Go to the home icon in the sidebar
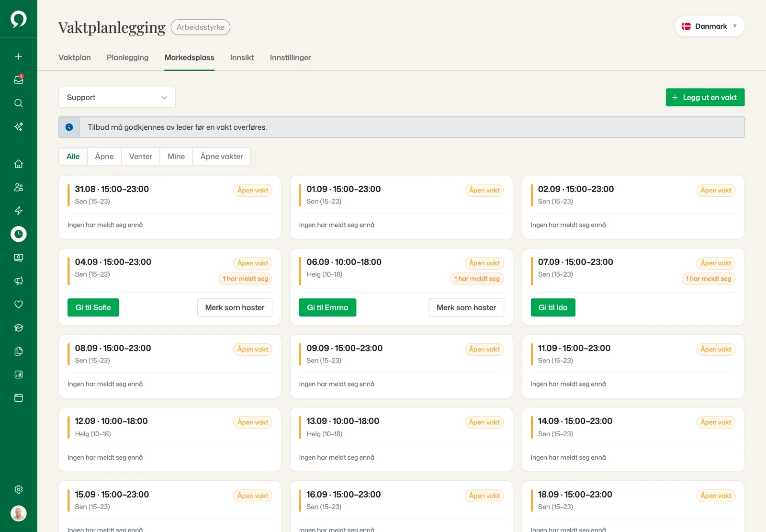 tap(19, 164)
